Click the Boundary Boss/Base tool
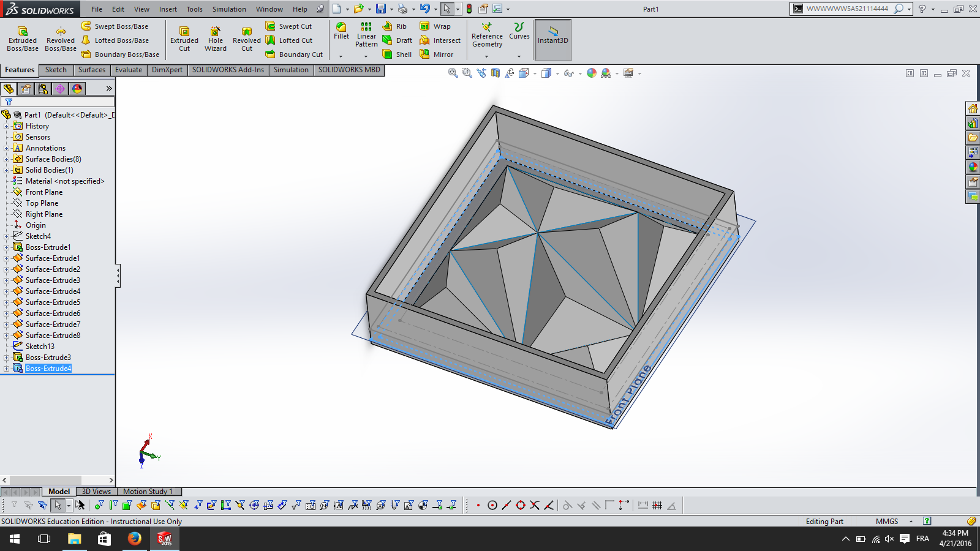980x551 pixels. click(x=120, y=54)
